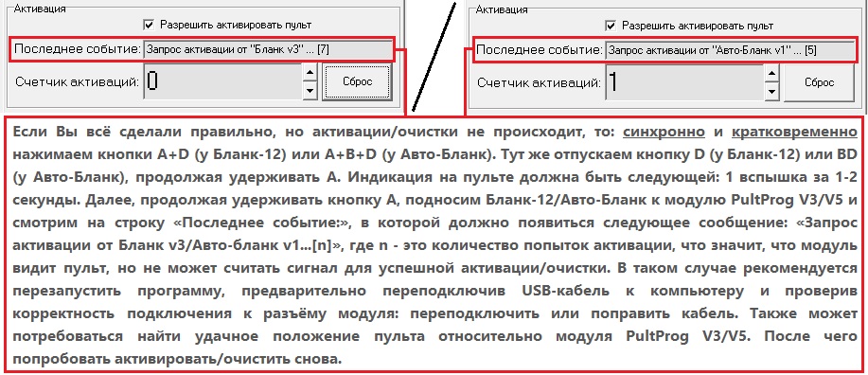Click right 'Последнее событие:' label
868x375 pixels.
click(x=540, y=50)
